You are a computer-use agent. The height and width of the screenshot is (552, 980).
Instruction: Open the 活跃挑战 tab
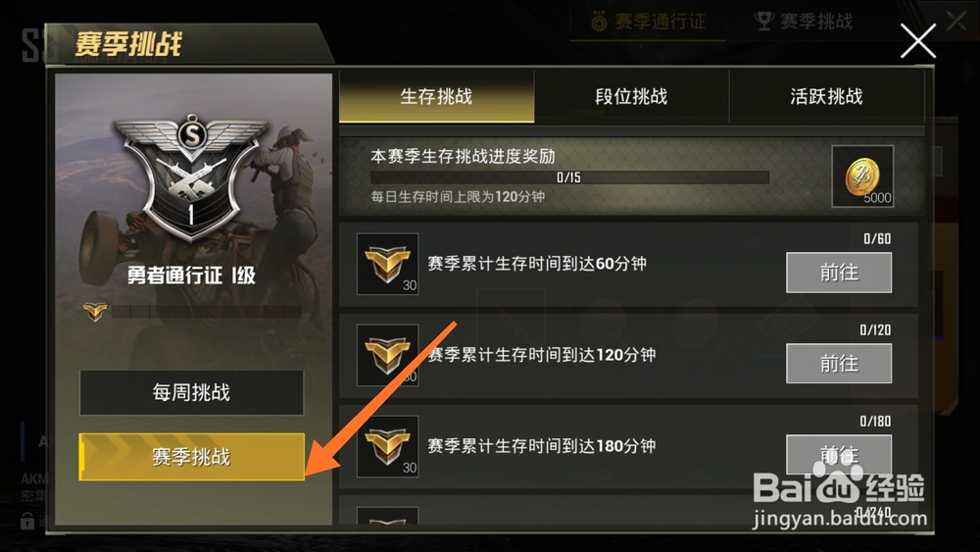pyautogui.click(x=826, y=96)
